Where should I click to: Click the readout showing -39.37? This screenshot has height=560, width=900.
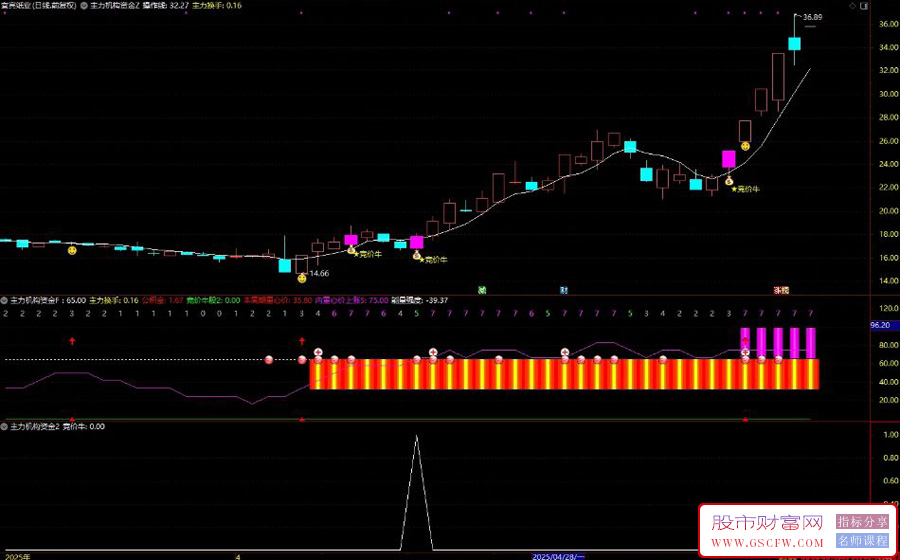419,300
